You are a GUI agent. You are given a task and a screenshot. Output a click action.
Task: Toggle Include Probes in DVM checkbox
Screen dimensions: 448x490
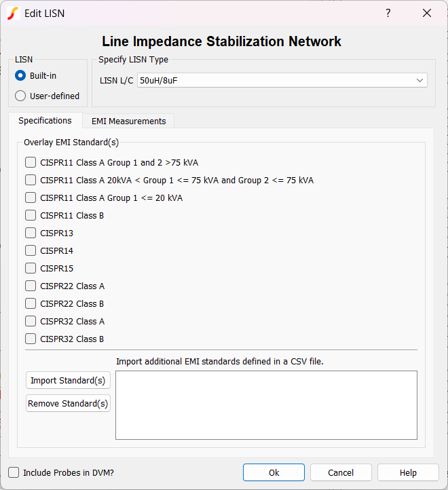coord(14,472)
